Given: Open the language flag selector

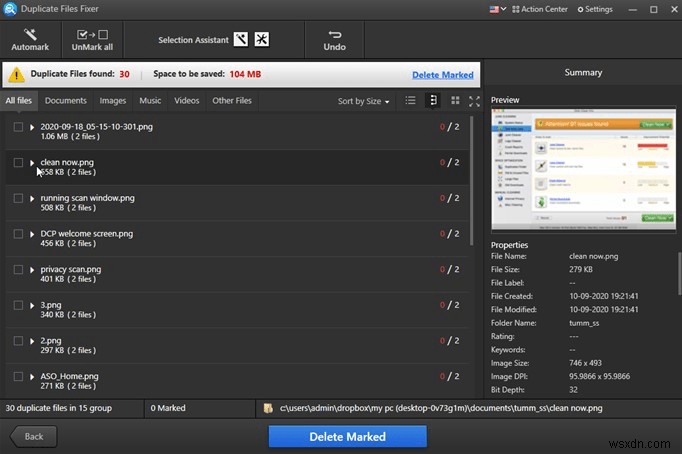Looking at the screenshot, I should (497, 9).
